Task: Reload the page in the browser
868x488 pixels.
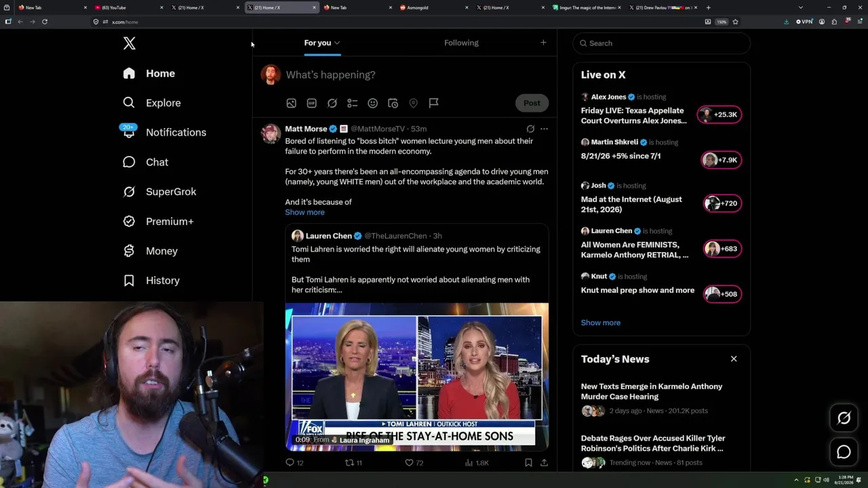Action: [x=45, y=22]
